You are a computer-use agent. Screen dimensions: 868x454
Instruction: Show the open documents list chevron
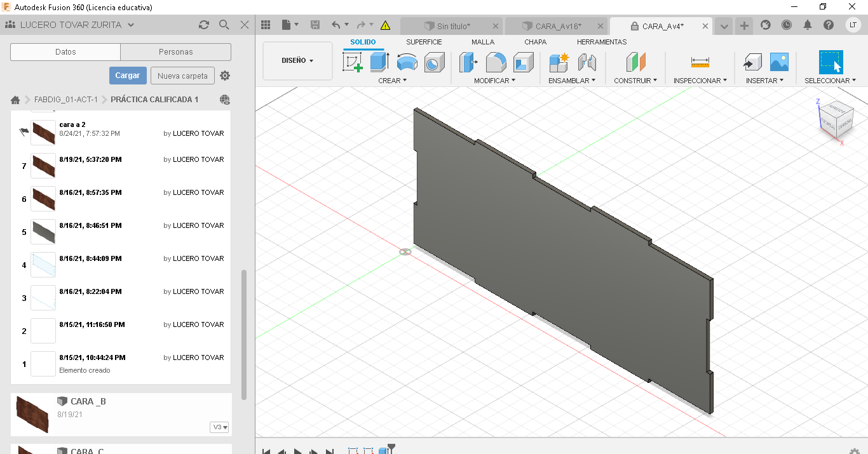click(724, 26)
